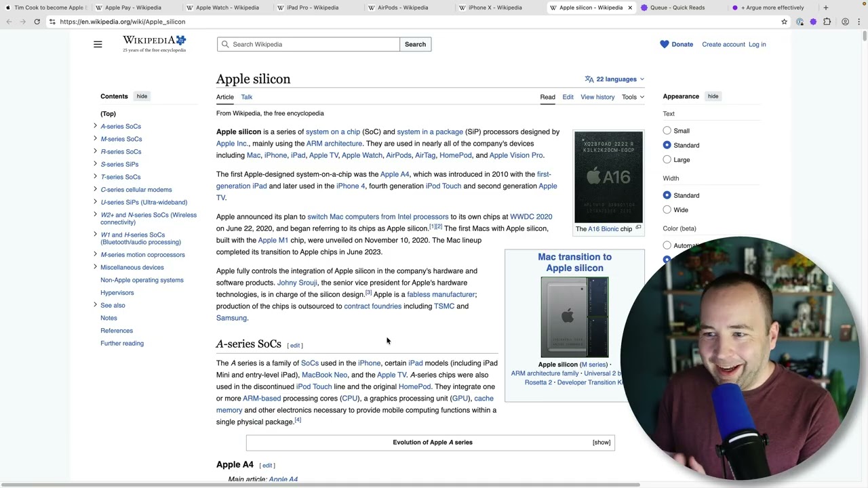Viewport: 868px width, 488px height.
Task: Expand A-series SoCs in contents sidebar
Action: pos(95,126)
